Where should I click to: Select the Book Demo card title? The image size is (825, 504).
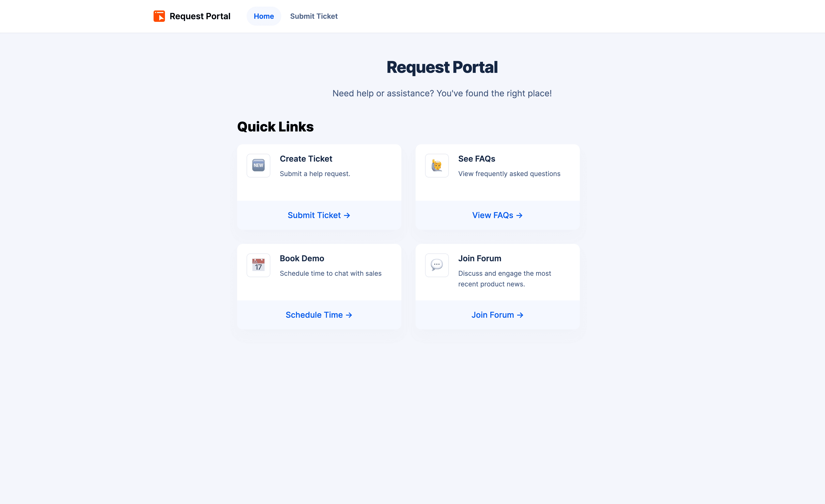(302, 258)
